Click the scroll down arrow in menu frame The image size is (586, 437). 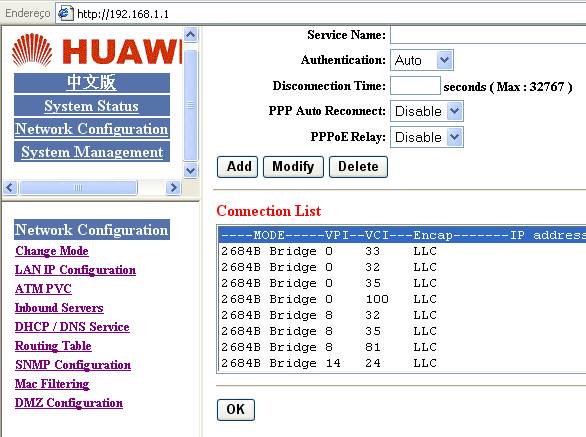tap(191, 171)
